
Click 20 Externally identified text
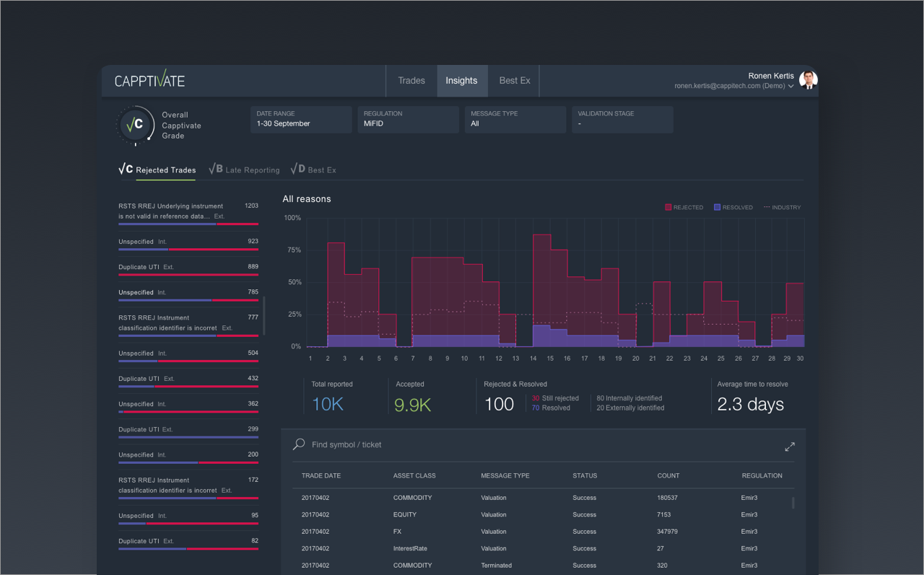coord(630,408)
